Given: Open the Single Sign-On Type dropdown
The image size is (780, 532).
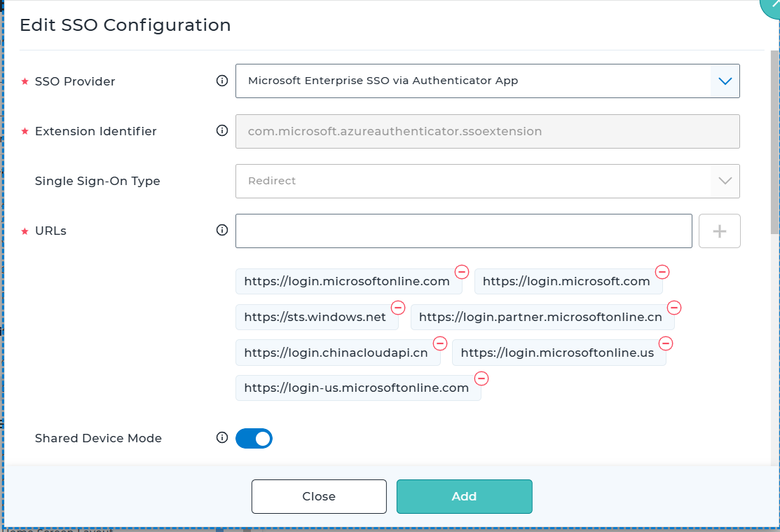Looking at the screenshot, I should tap(488, 181).
